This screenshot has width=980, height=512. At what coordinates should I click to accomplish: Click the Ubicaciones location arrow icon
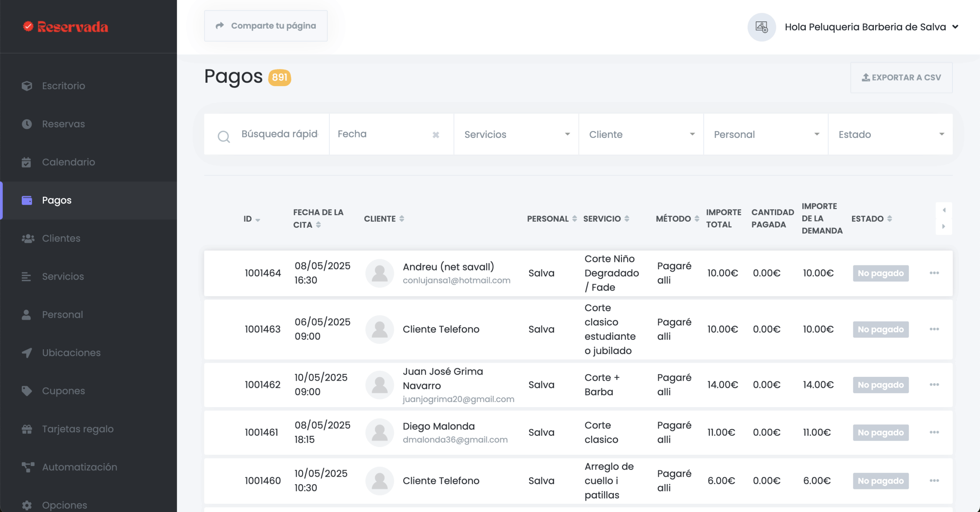tap(27, 353)
